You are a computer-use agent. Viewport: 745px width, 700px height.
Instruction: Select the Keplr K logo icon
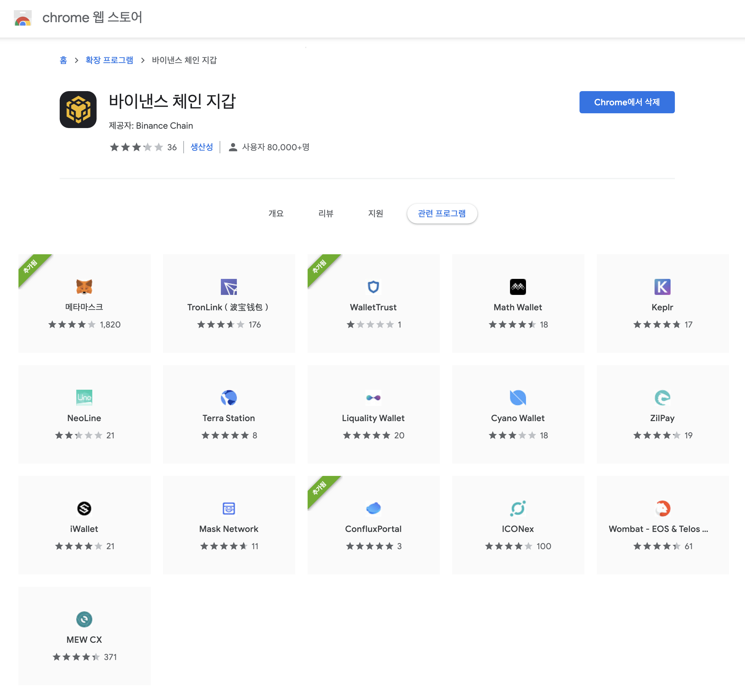point(662,287)
